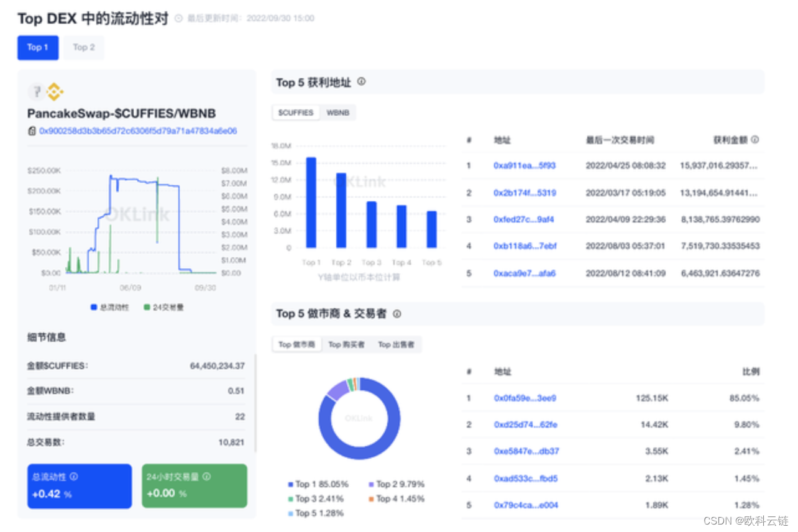The image size is (798, 532).
Task: Open address 0xfed27c...9af4
Action: 524,219
